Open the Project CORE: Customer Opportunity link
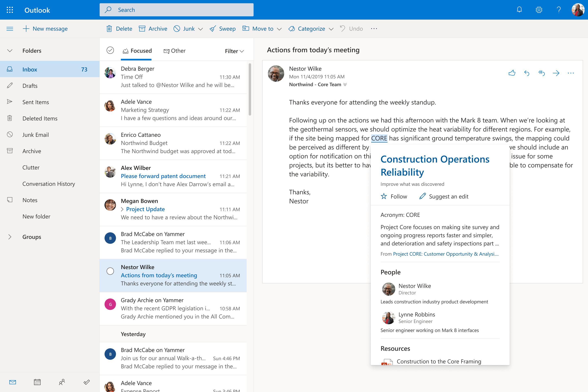The width and height of the screenshot is (588, 392). pyautogui.click(x=445, y=254)
